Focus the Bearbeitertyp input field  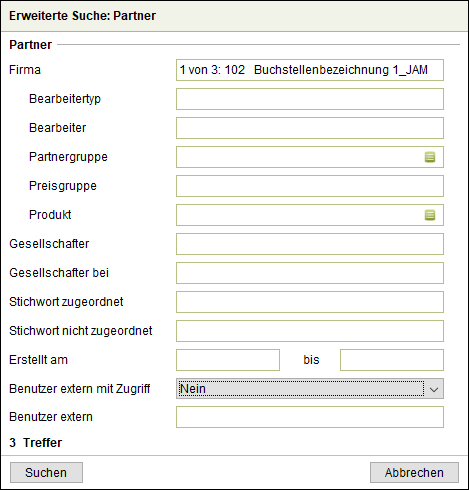[x=310, y=99]
